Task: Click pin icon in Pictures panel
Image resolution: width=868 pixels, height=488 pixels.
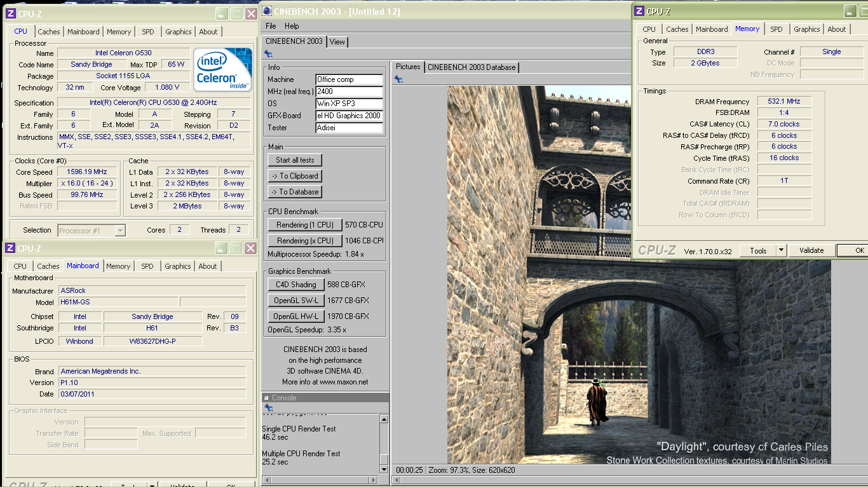Action: click(x=398, y=79)
